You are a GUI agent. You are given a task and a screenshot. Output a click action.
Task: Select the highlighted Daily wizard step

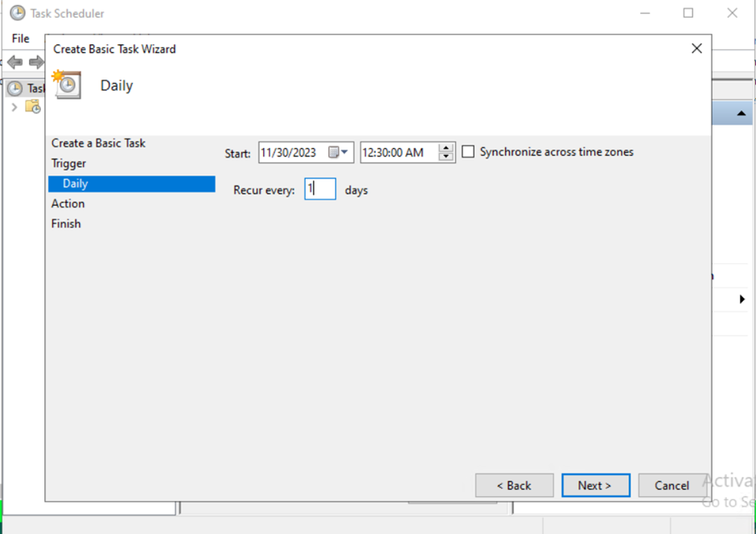(x=132, y=183)
